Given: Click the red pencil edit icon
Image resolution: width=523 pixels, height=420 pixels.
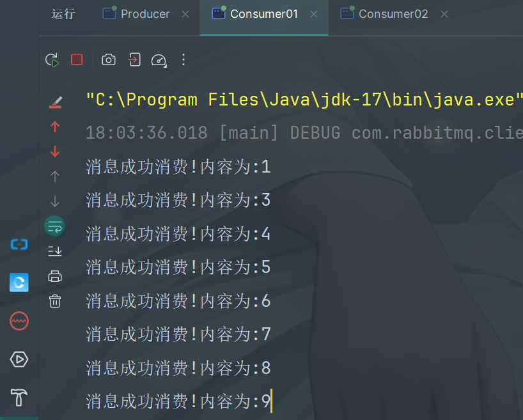Looking at the screenshot, I should point(56,102).
